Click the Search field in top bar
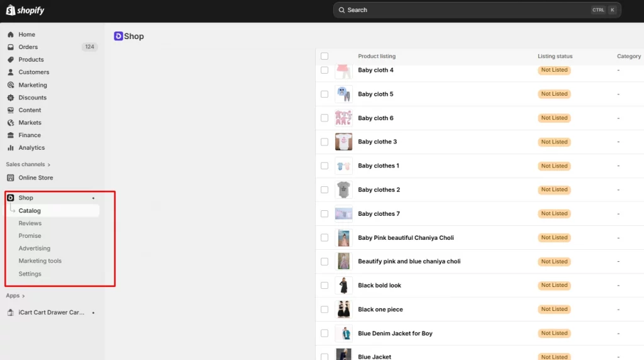Viewport: 644px width, 360px height. [465, 10]
